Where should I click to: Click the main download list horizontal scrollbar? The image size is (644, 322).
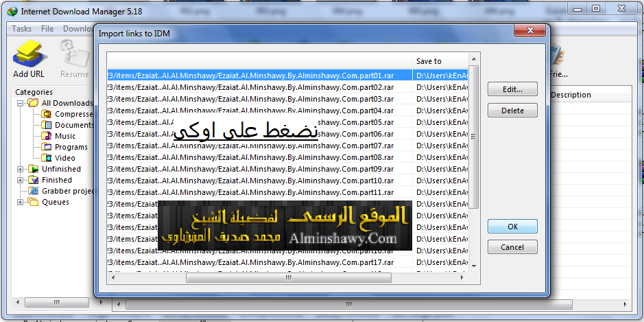pos(348,304)
